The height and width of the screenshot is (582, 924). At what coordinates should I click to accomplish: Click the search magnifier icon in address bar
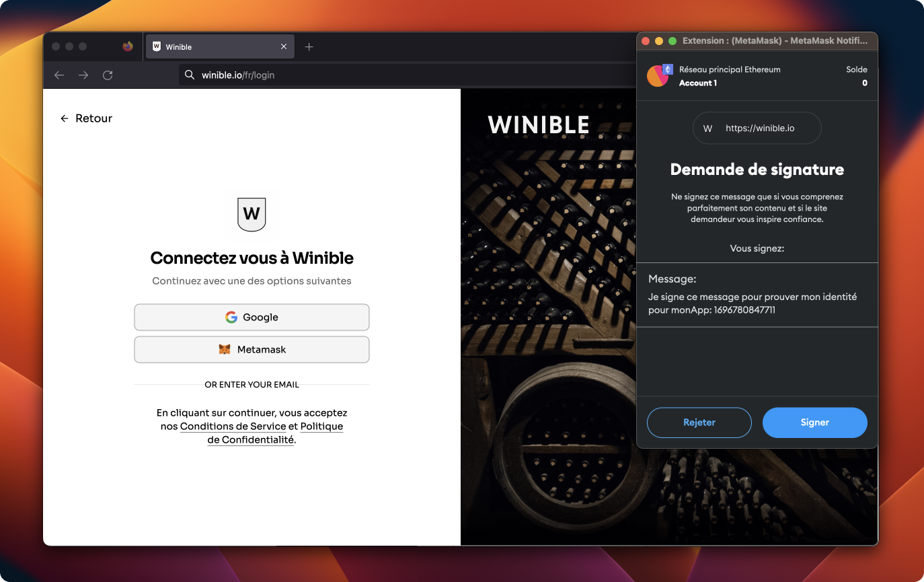pyautogui.click(x=190, y=75)
